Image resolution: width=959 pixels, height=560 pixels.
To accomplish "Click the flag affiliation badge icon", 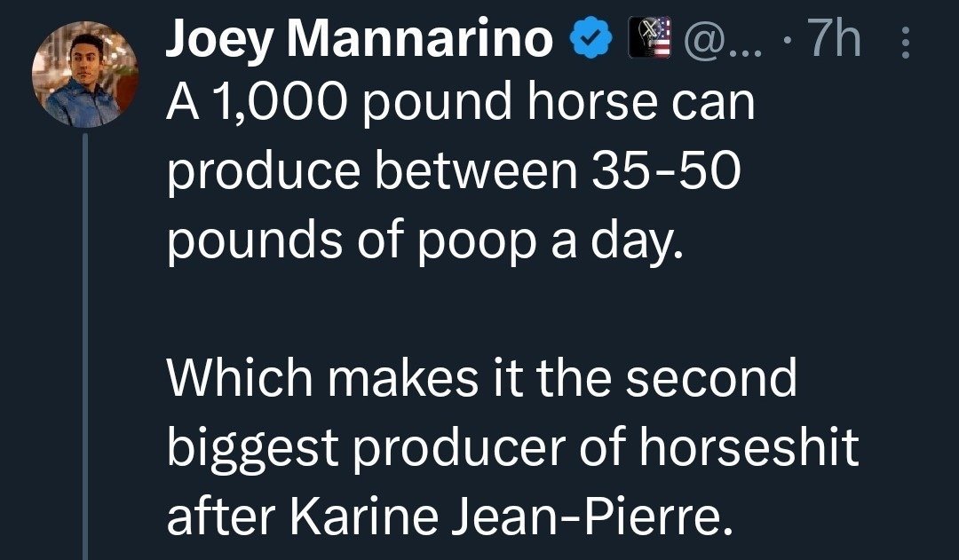I will [649, 37].
